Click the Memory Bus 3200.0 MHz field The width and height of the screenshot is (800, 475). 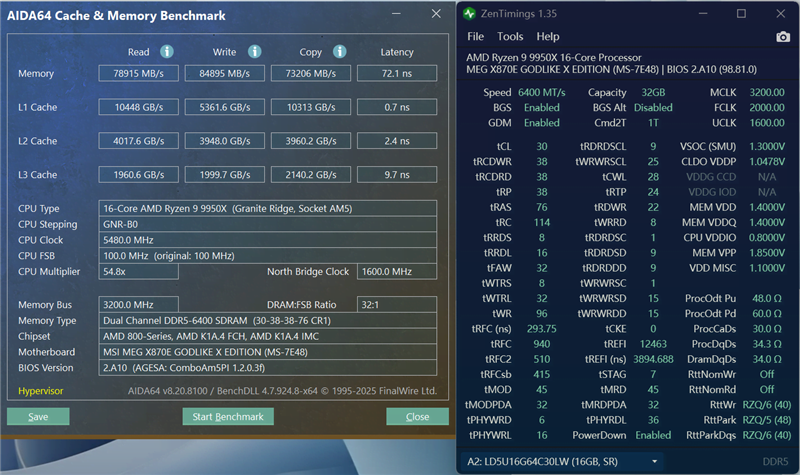point(138,305)
